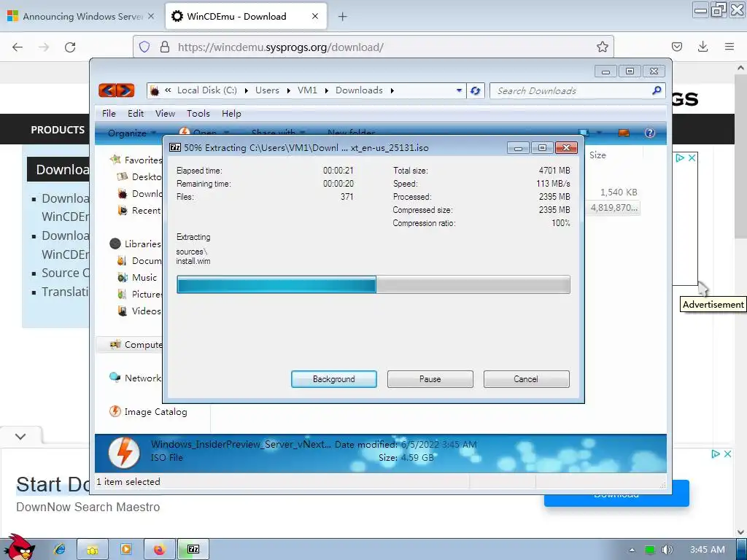This screenshot has width=747, height=560.
Task: Open Explorer help question-mark icon
Action: click(x=650, y=133)
